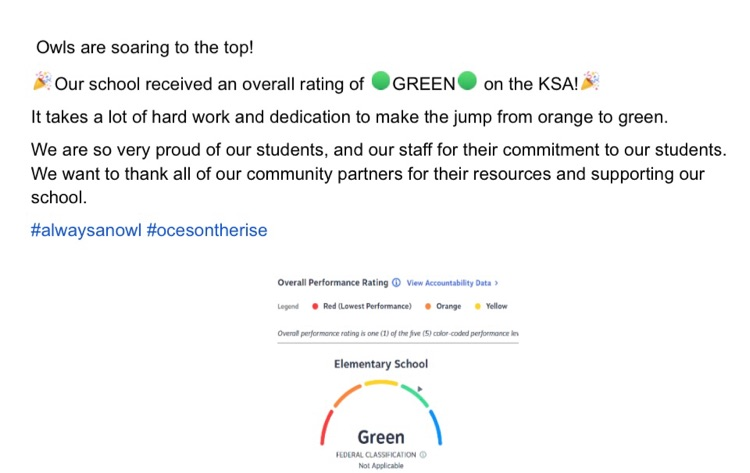Click the yellow legend dot
The image size is (750, 473).
tap(477, 306)
